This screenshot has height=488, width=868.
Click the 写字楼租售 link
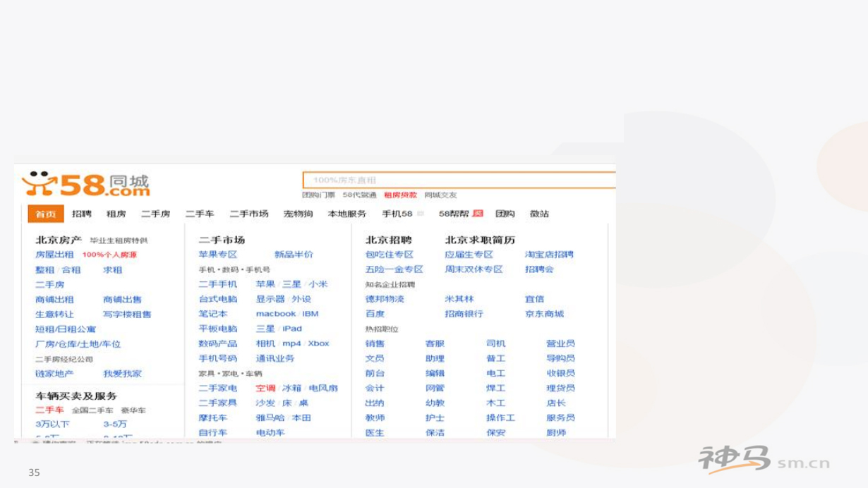point(128,315)
